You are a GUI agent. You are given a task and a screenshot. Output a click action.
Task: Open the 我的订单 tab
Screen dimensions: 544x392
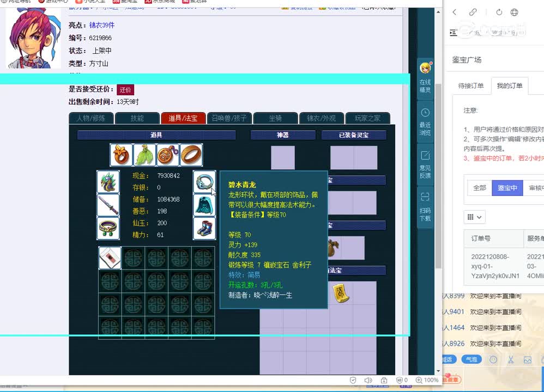510,85
